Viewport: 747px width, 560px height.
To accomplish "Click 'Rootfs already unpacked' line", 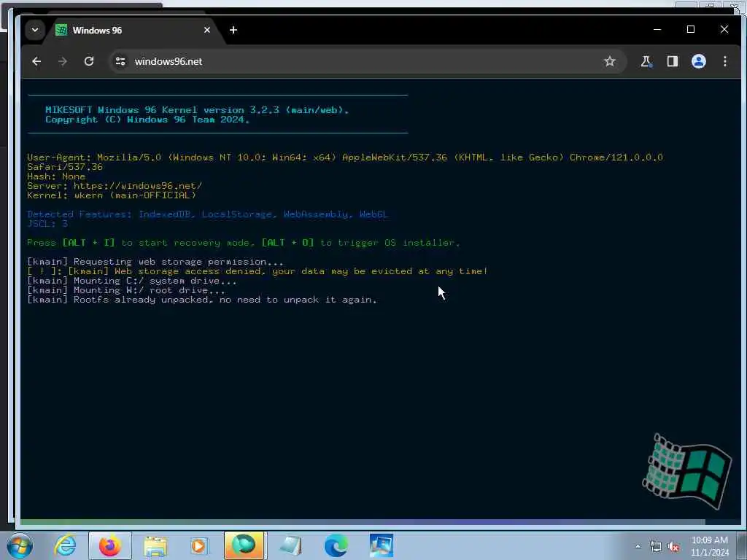I will point(202,300).
